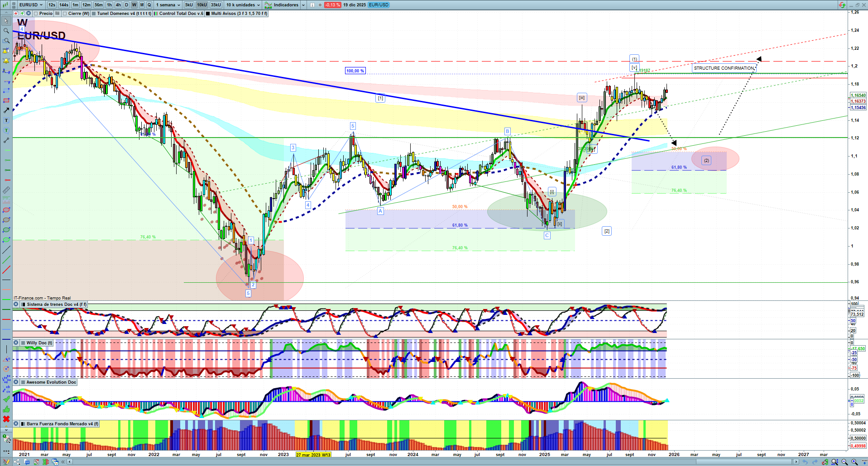Select the 35kU units tab
The height and width of the screenshot is (466, 868).
pos(216,5)
